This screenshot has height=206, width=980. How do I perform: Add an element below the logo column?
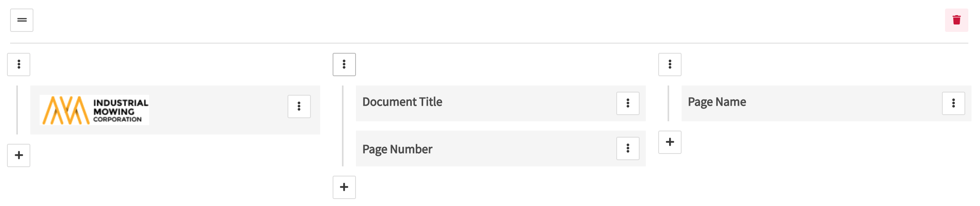19,155
